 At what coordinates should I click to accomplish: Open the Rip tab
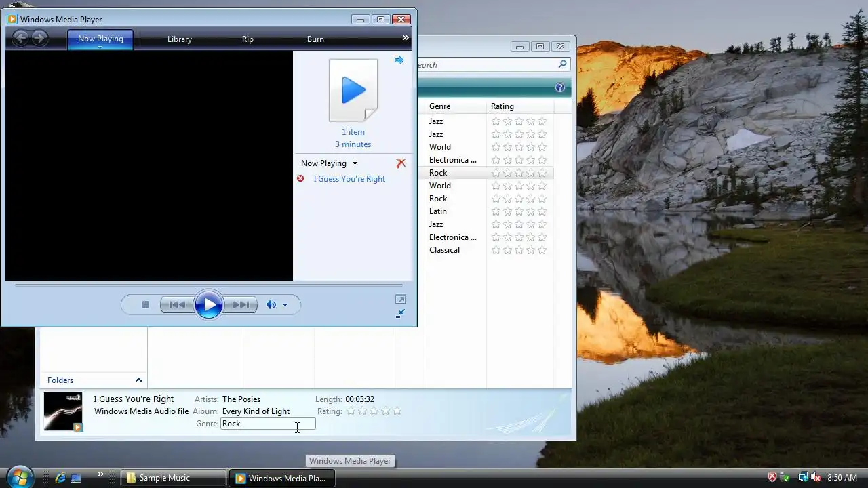(248, 39)
